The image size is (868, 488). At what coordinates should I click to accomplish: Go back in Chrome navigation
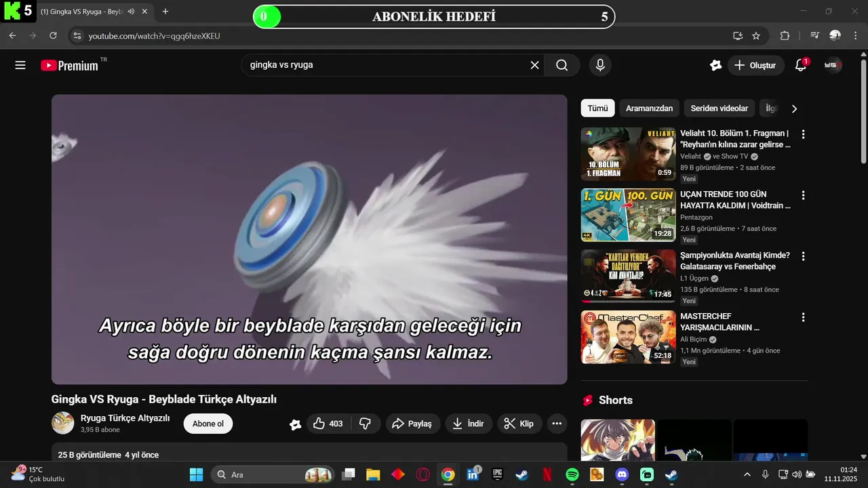pos(12,35)
